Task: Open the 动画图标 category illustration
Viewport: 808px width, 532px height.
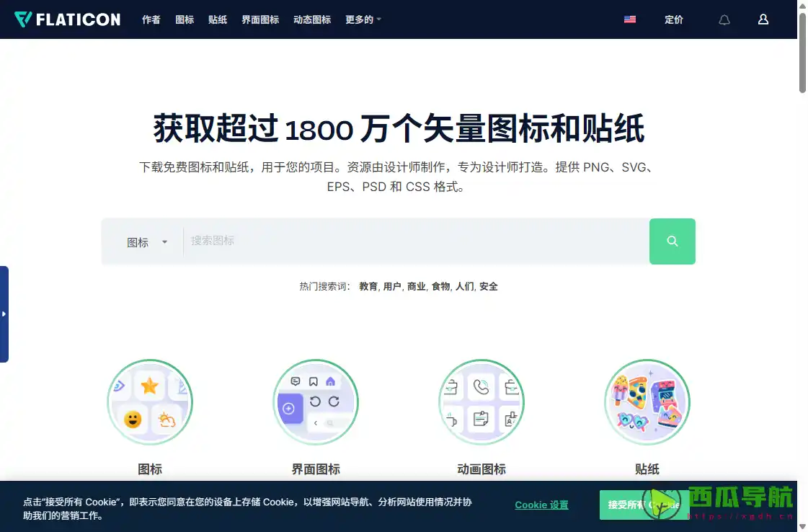Action: click(481, 402)
